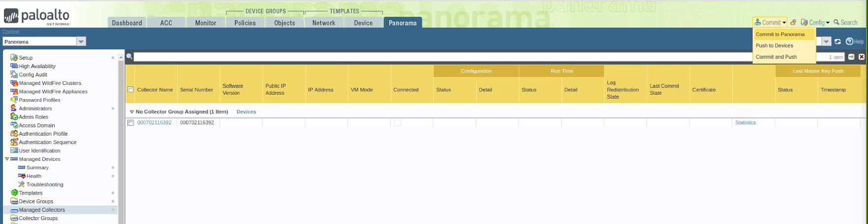Choose Commit and Push
868x224 pixels.
point(784,57)
